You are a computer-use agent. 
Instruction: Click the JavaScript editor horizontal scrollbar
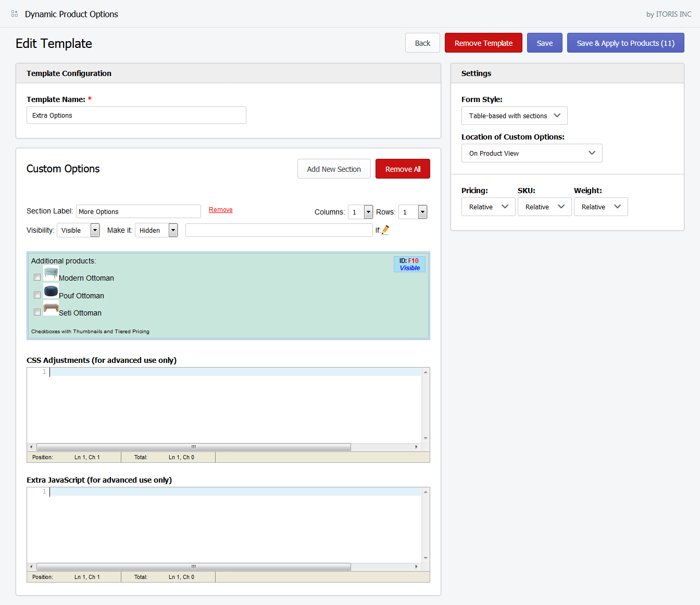pos(194,566)
